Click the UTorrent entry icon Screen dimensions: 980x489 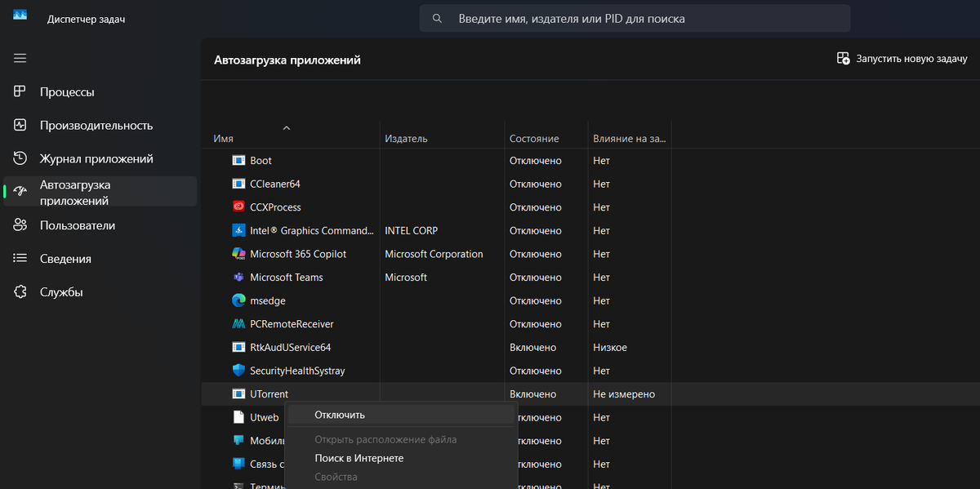[x=238, y=394]
